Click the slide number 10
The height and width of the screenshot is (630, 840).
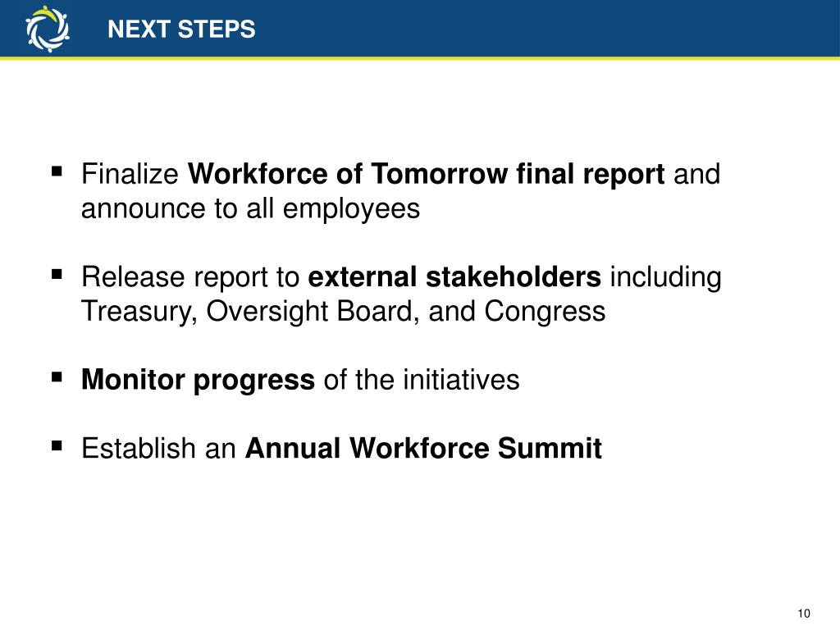(804, 614)
